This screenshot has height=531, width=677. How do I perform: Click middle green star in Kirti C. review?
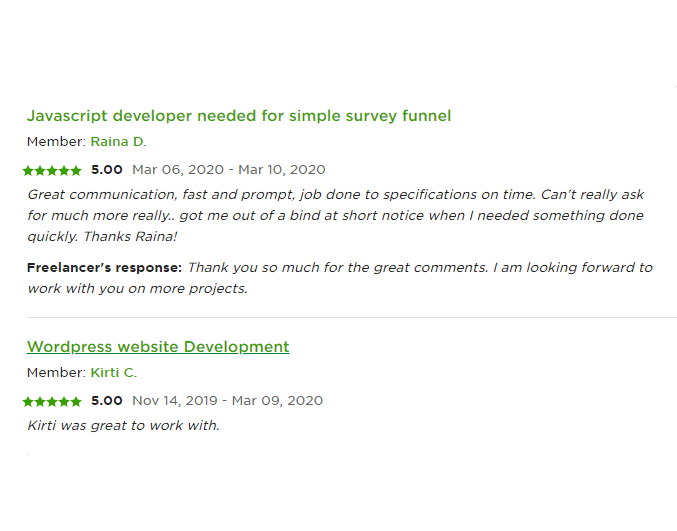[x=52, y=402]
